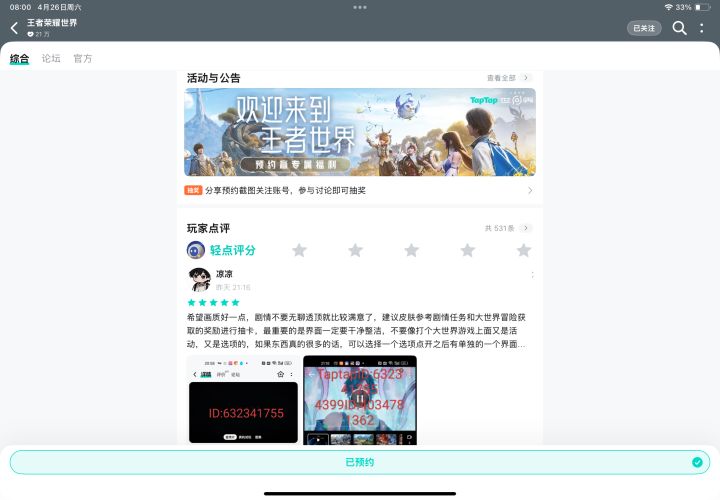Switch to the 论坛 tab
The height and width of the screenshot is (500, 720).
coord(51,58)
